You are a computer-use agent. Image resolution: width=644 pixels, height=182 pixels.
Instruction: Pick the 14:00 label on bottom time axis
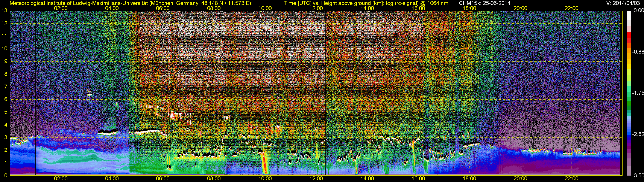(367, 179)
